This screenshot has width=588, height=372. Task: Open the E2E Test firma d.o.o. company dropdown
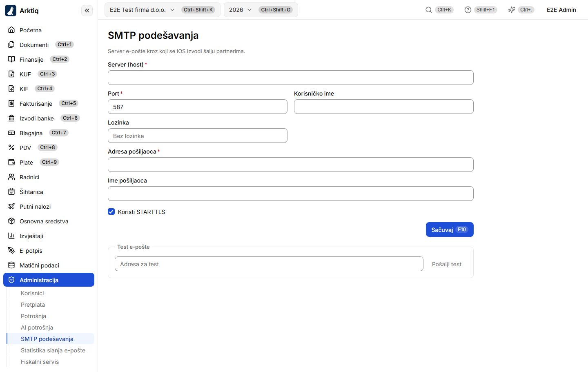click(x=163, y=10)
